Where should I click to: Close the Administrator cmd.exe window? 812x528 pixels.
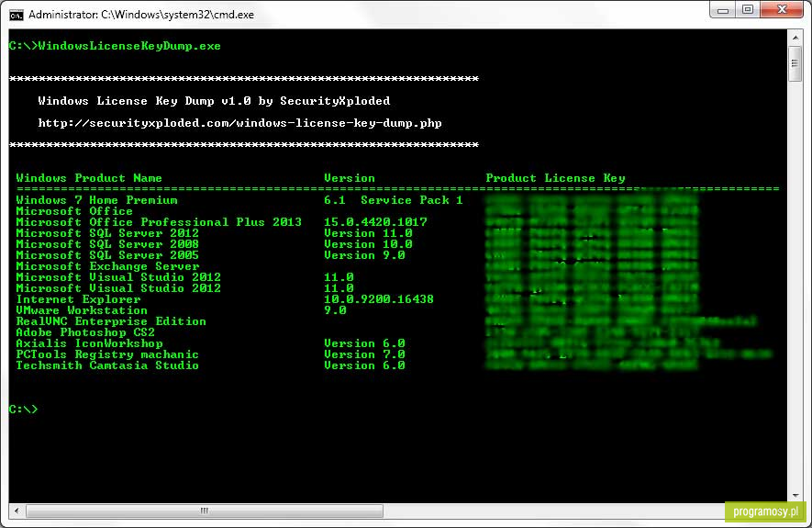click(782, 10)
